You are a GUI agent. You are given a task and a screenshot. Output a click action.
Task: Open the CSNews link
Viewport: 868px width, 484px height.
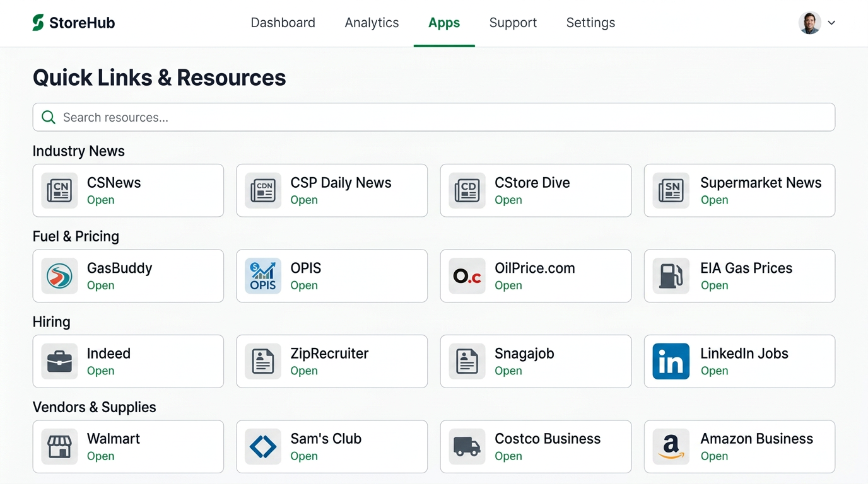click(x=101, y=200)
